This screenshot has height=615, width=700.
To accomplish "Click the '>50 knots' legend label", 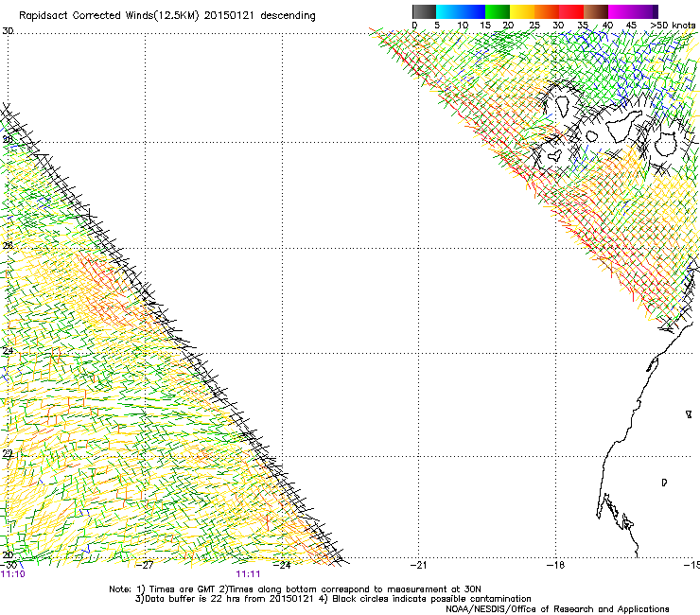I will tap(673, 26).
